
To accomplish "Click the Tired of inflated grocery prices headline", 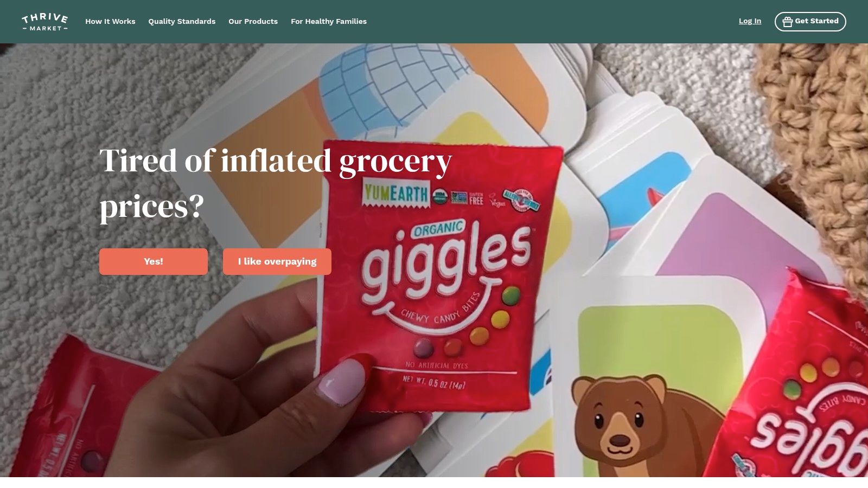I will click(276, 183).
